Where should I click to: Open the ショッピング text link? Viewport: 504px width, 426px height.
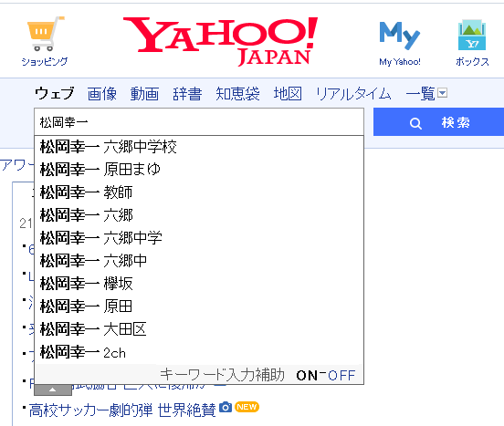click(45, 61)
